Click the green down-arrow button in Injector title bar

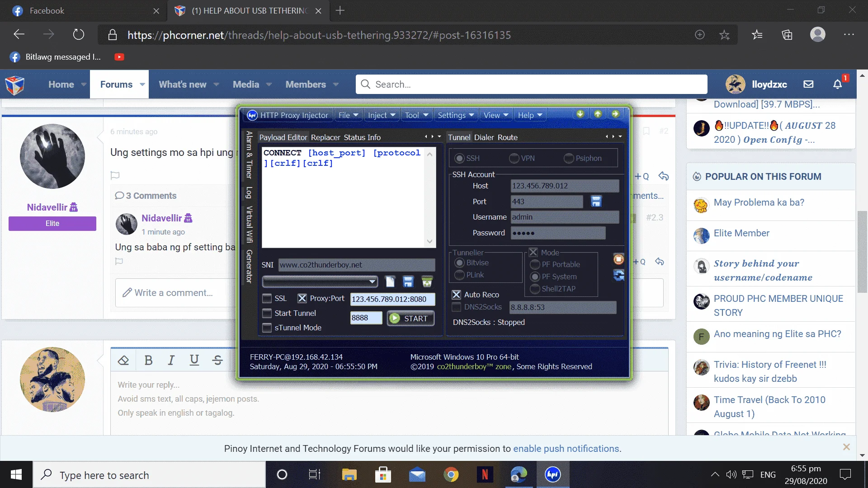click(x=580, y=114)
